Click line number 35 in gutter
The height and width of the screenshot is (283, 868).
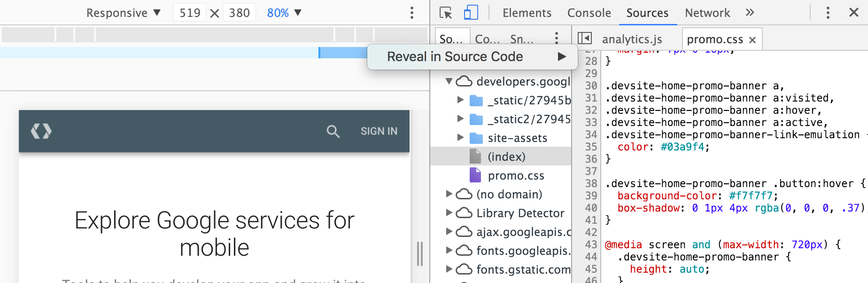(x=591, y=147)
